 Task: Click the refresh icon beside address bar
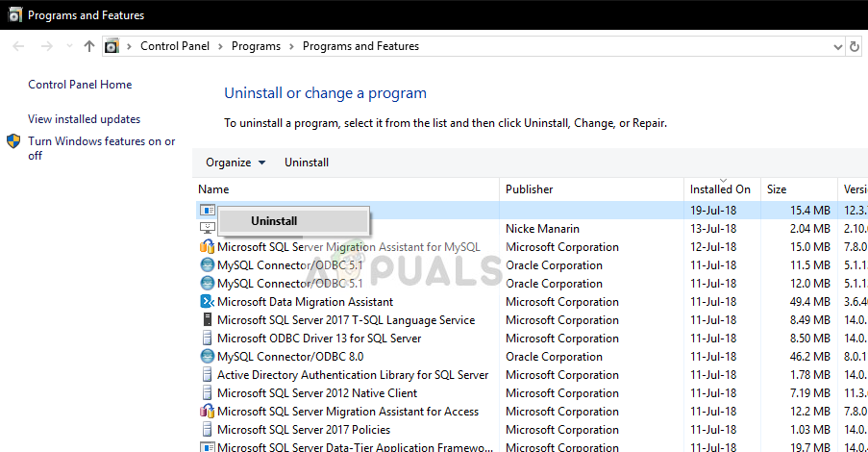point(855,46)
